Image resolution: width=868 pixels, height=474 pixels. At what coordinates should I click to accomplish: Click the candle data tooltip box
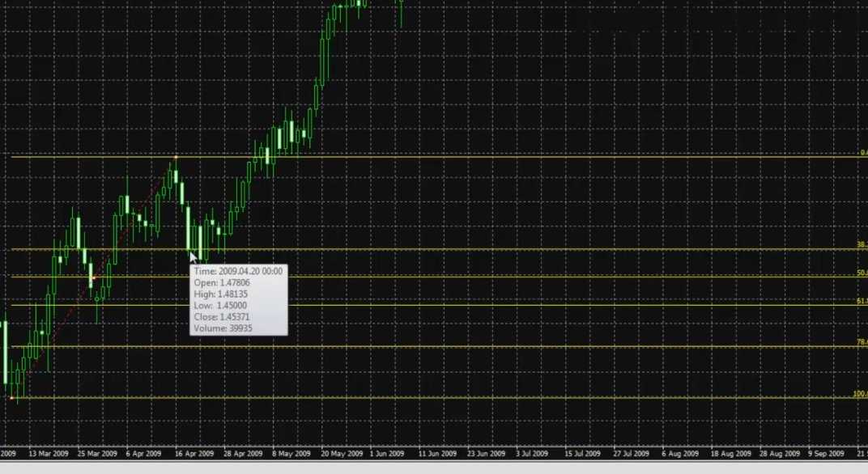point(238,299)
